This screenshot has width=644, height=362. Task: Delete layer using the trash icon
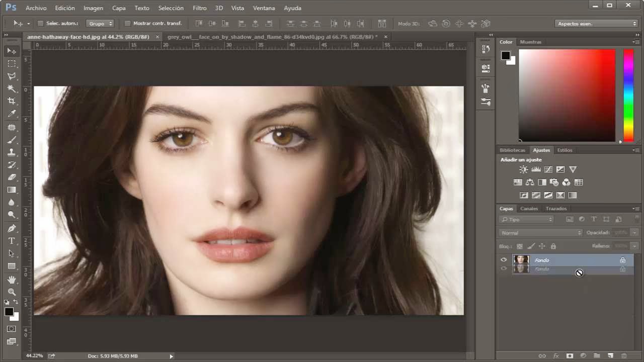[x=624, y=355]
